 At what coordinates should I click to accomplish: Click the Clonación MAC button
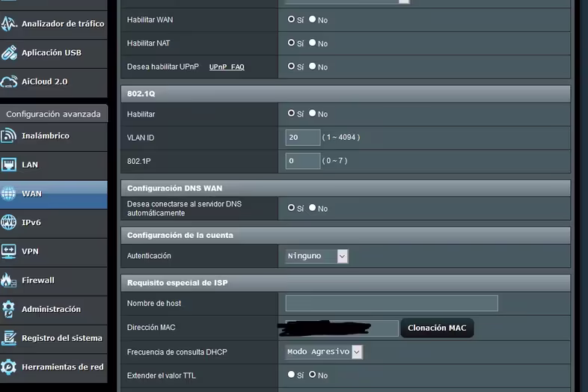[437, 328]
